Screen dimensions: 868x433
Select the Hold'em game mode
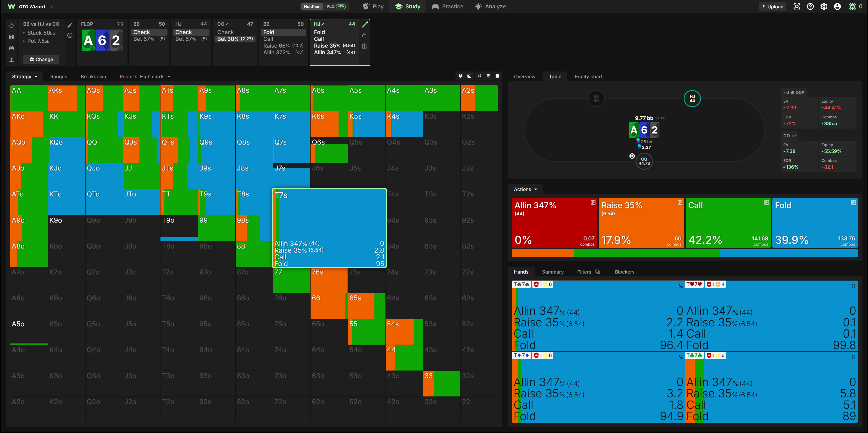point(312,6)
